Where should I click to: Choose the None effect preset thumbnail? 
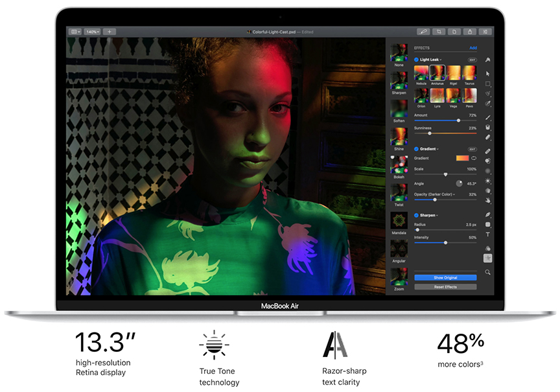point(399,53)
